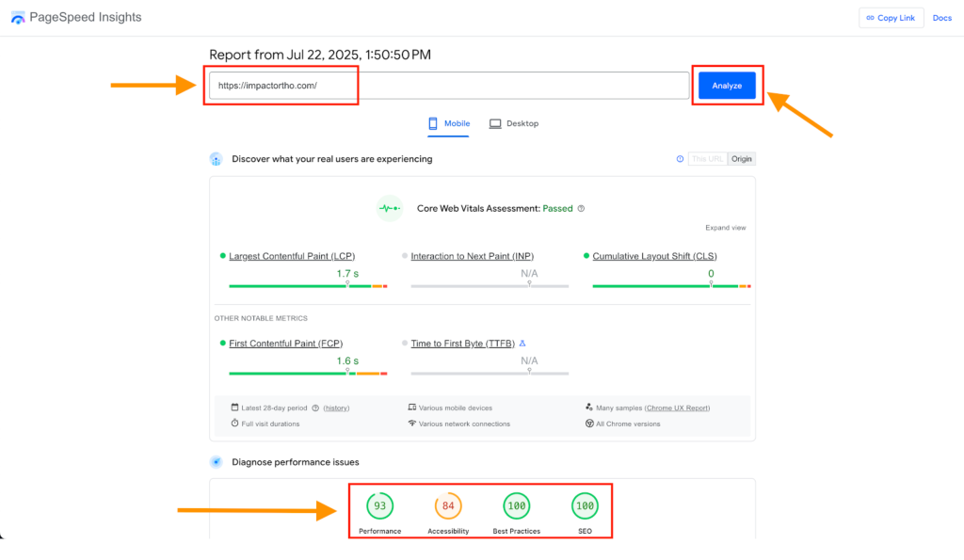The image size is (964, 560).
Task: Click the Copy Link button
Action: coord(891,18)
